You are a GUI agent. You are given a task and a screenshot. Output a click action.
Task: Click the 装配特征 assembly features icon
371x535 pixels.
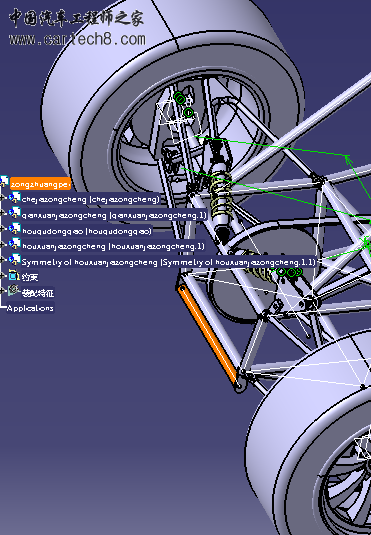(14, 291)
